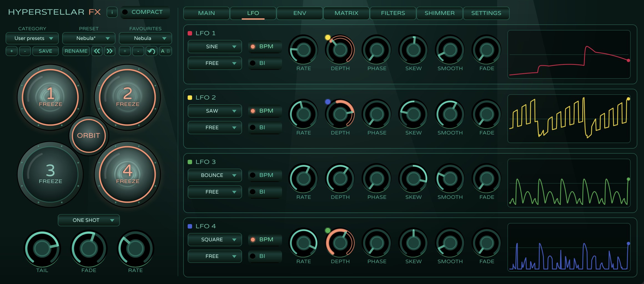
Task: Click Freeze pad 4
Action: 127,174
